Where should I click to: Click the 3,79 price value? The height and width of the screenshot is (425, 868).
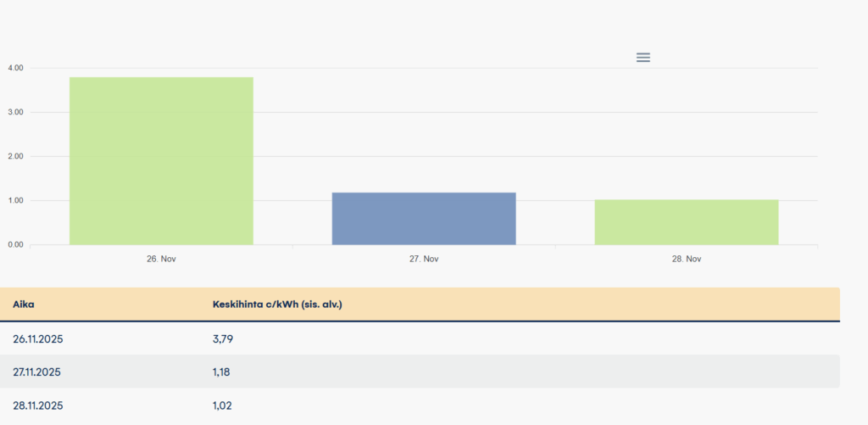[223, 338]
